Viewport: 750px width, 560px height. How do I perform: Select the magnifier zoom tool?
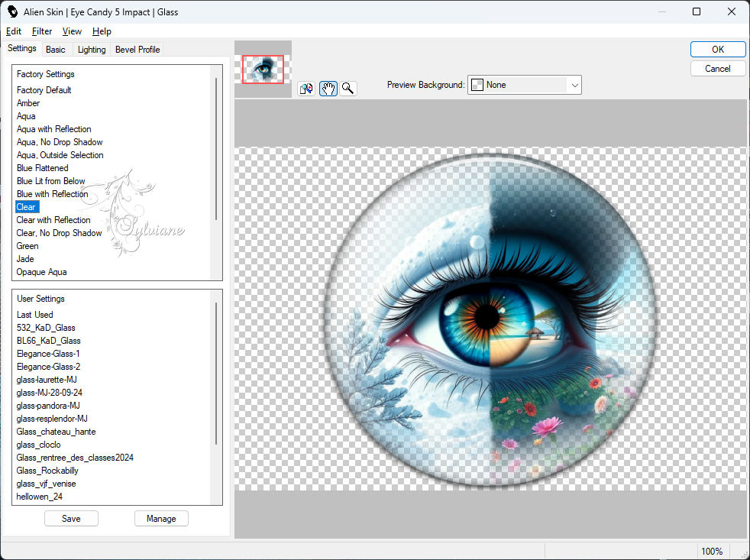tap(348, 89)
